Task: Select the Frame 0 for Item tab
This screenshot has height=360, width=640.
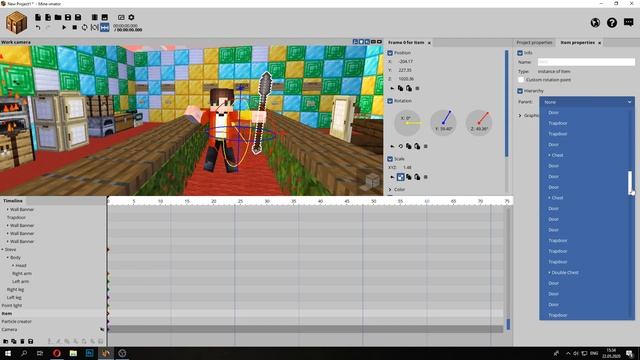Action: 406,42
